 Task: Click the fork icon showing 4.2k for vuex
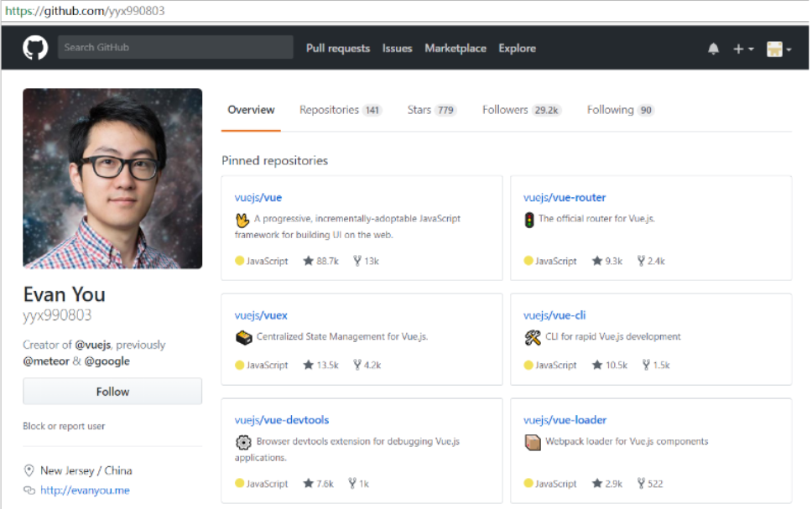[357, 365]
